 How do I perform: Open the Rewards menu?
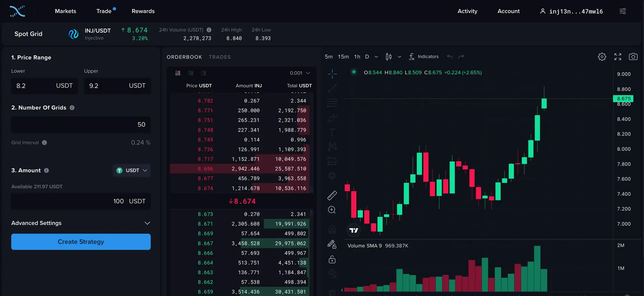coord(143,11)
